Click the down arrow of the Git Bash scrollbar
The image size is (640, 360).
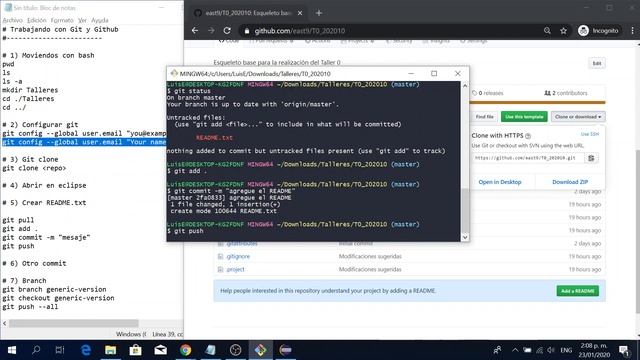464,237
